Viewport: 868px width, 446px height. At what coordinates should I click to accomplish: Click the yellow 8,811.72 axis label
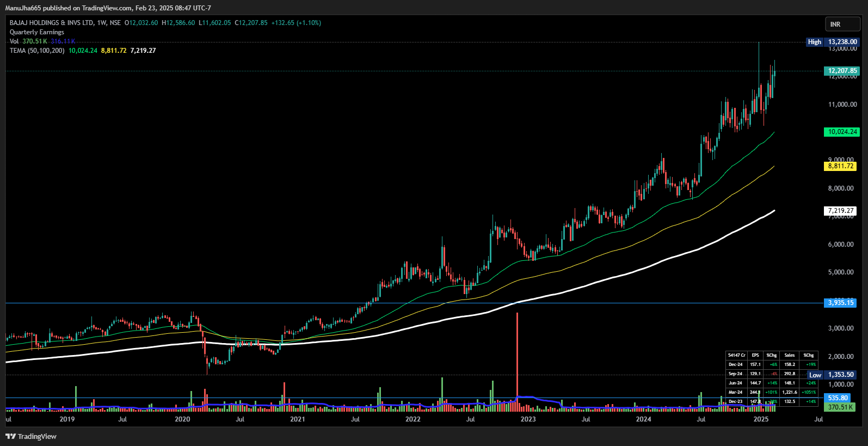(840, 166)
